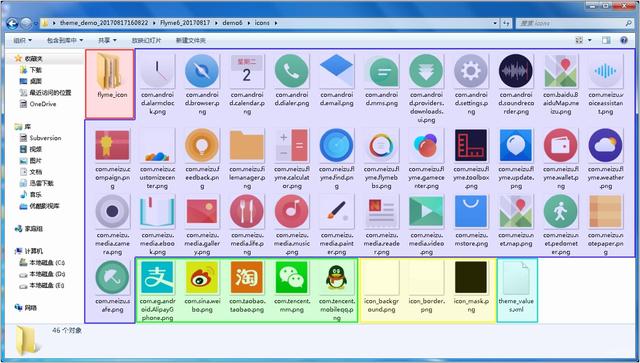This screenshot has height=363, width=640.
Task: Select com.android.mms.png message icon
Action: tap(381, 71)
